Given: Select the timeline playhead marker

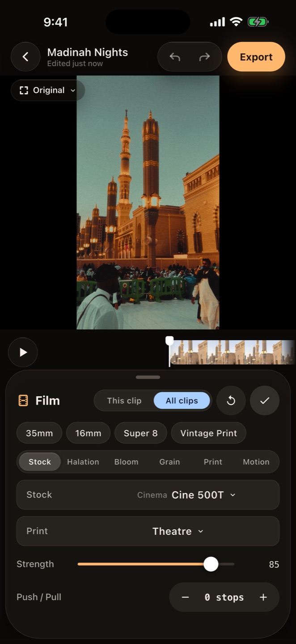Looking at the screenshot, I should click(169, 351).
